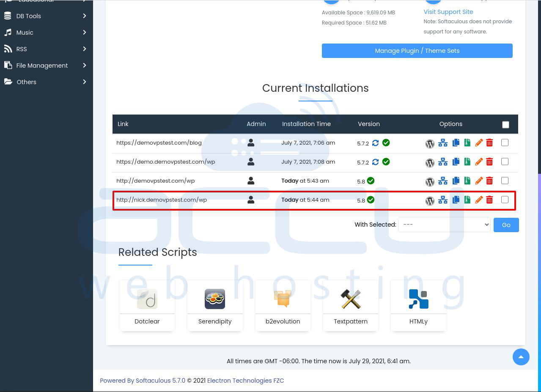Delete the demovpstest.com/blog installation

[x=489, y=143]
